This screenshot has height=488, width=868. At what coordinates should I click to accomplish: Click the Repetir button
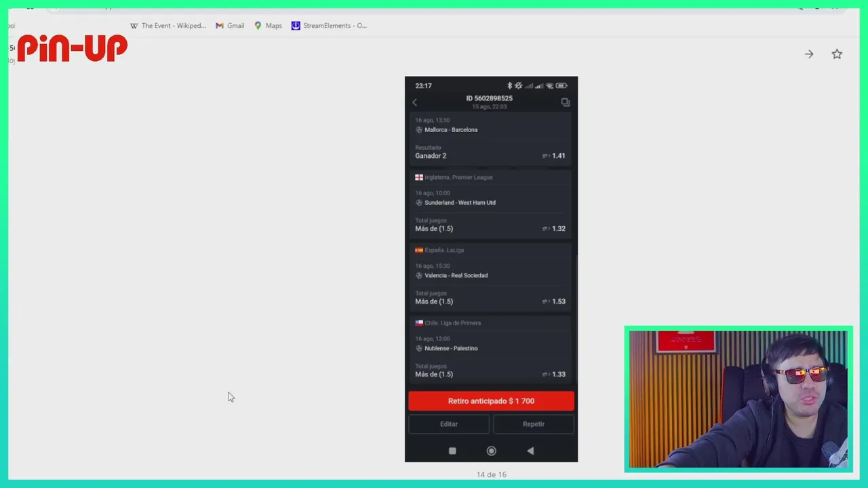pos(534,424)
